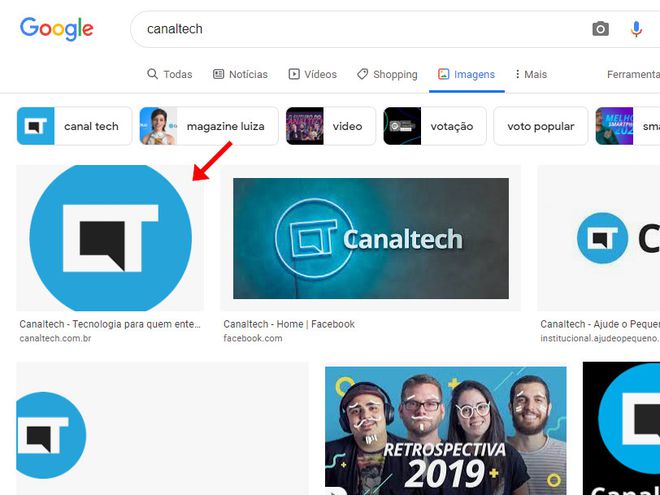Switch to the Vídeos tab
This screenshot has height=495, width=660.
click(312, 74)
